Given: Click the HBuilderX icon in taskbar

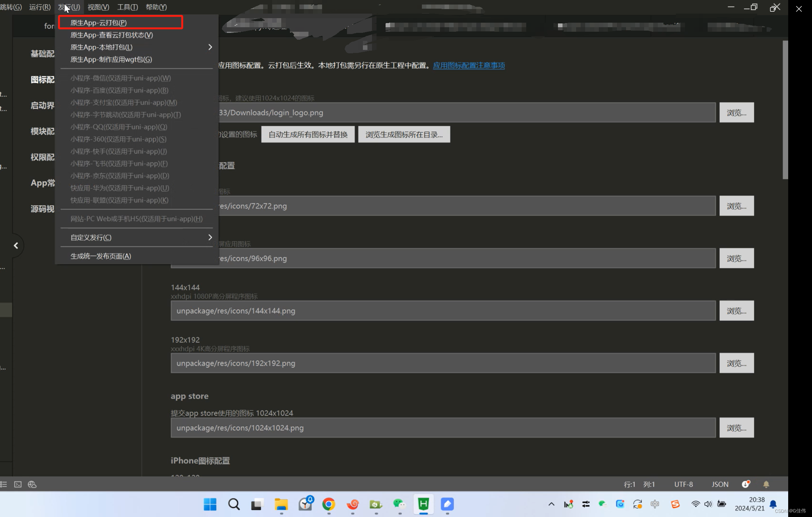Looking at the screenshot, I should click(x=423, y=504).
